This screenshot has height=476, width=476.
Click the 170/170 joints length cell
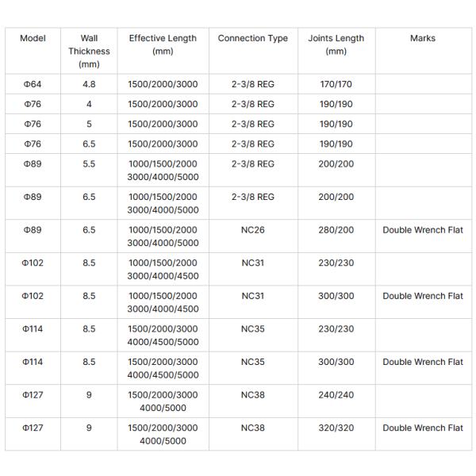tap(336, 84)
